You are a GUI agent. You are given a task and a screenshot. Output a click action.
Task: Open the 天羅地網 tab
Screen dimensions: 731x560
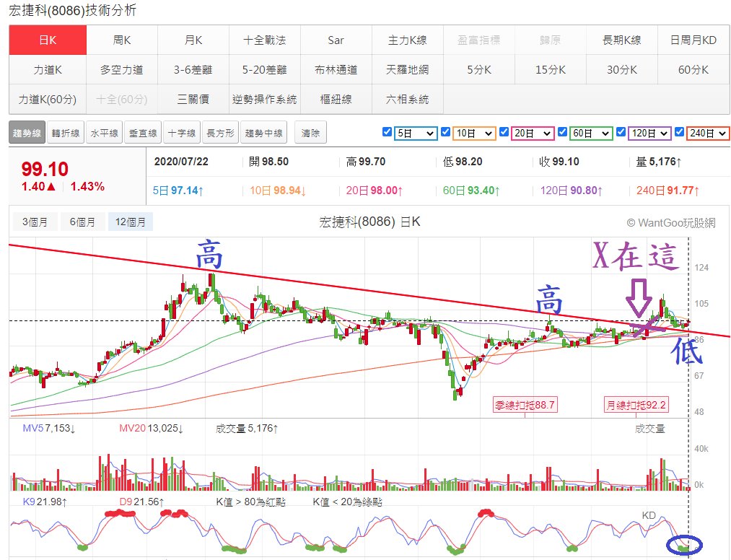pyautogui.click(x=408, y=70)
